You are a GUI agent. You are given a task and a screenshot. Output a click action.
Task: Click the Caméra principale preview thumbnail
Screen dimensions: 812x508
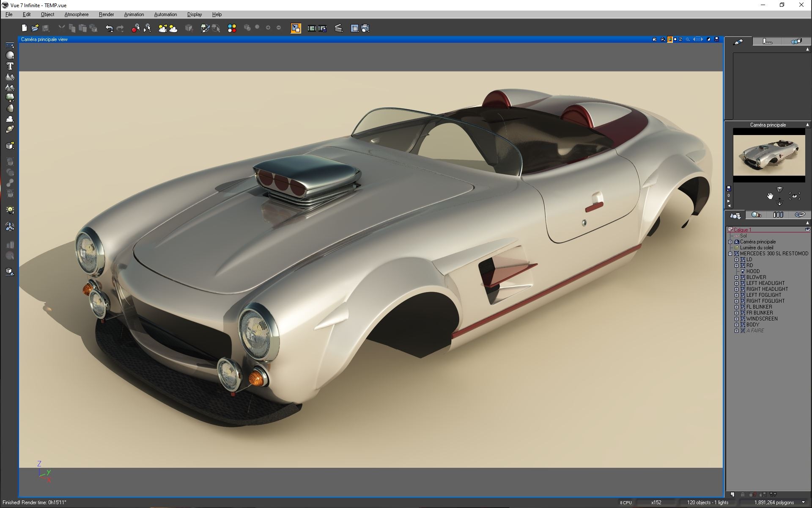(x=769, y=155)
